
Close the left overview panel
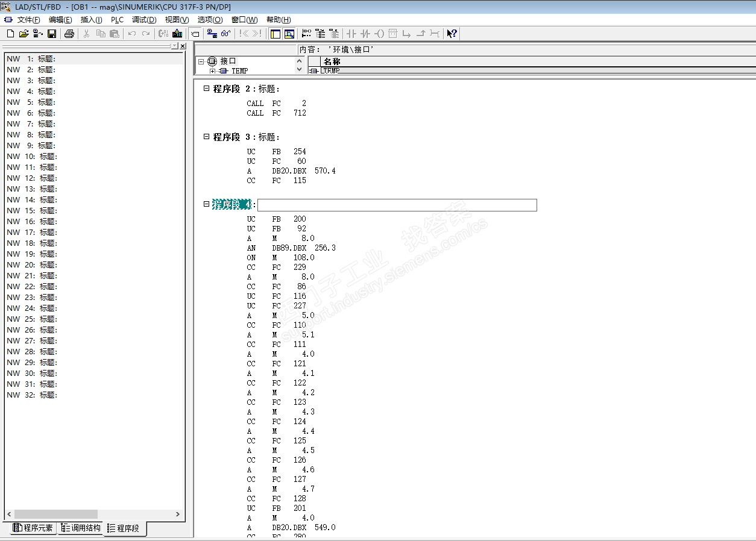tap(183, 46)
